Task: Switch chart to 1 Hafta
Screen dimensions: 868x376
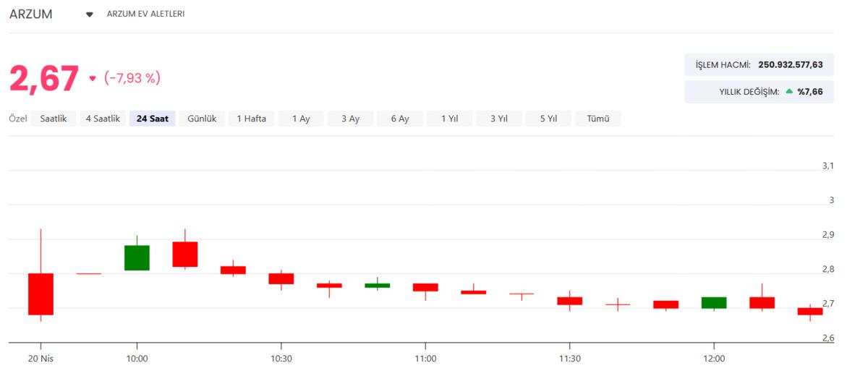Action: pos(252,119)
